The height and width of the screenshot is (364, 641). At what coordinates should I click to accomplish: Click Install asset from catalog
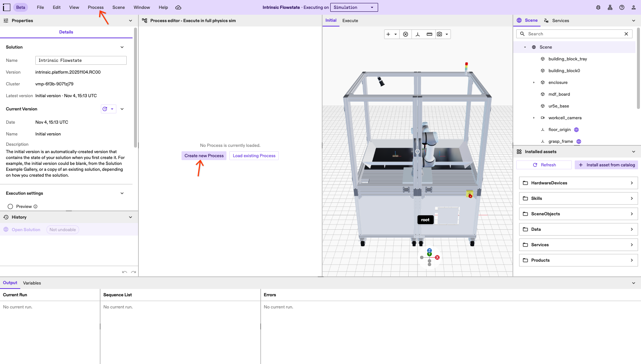click(606, 165)
